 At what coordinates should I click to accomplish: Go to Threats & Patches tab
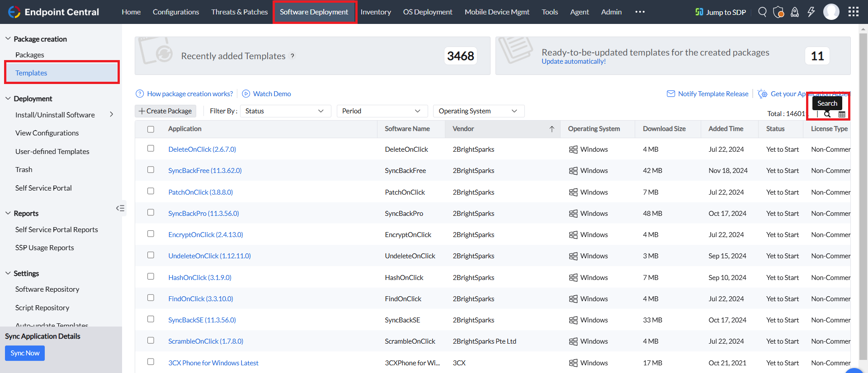click(240, 12)
